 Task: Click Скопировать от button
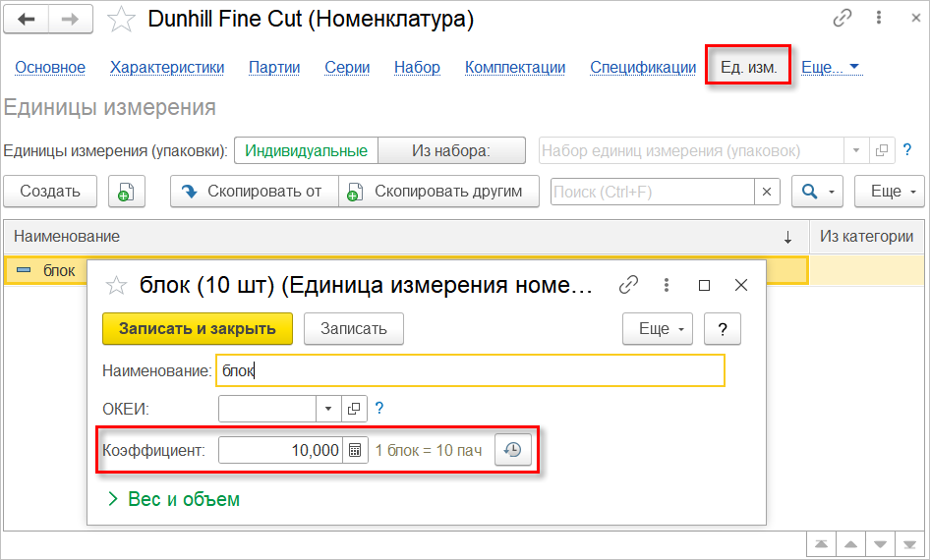[255, 191]
